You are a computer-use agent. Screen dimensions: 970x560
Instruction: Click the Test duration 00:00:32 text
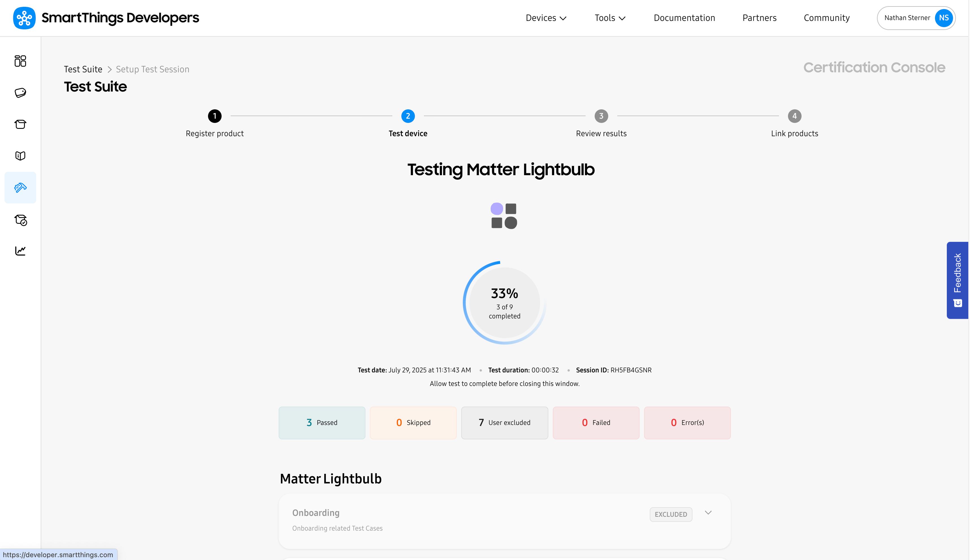[x=523, y=370]
